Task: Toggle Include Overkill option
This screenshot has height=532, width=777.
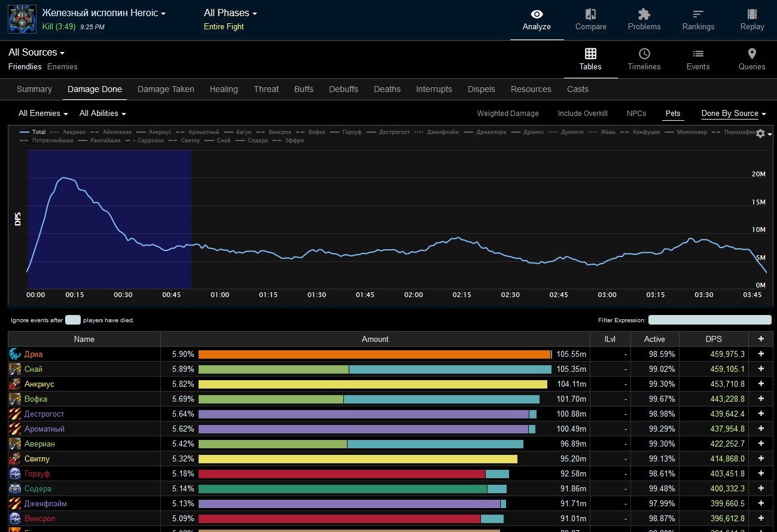Action: [583, 114]
